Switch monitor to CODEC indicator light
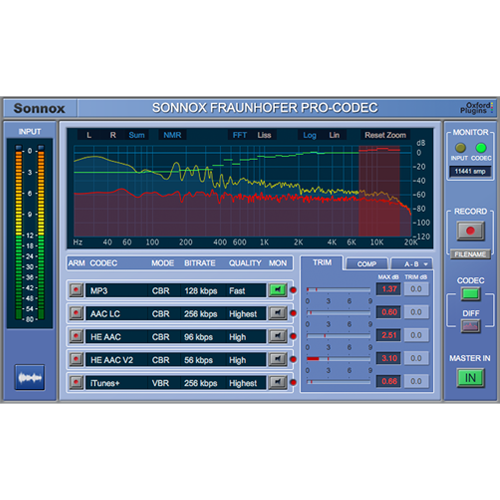500x500 pixels. [481, 148]
